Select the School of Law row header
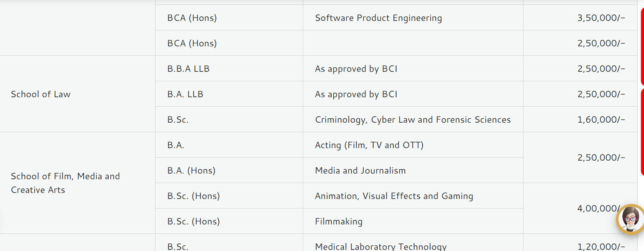Screen dimensions: 644x251 [x=41, y=94]
